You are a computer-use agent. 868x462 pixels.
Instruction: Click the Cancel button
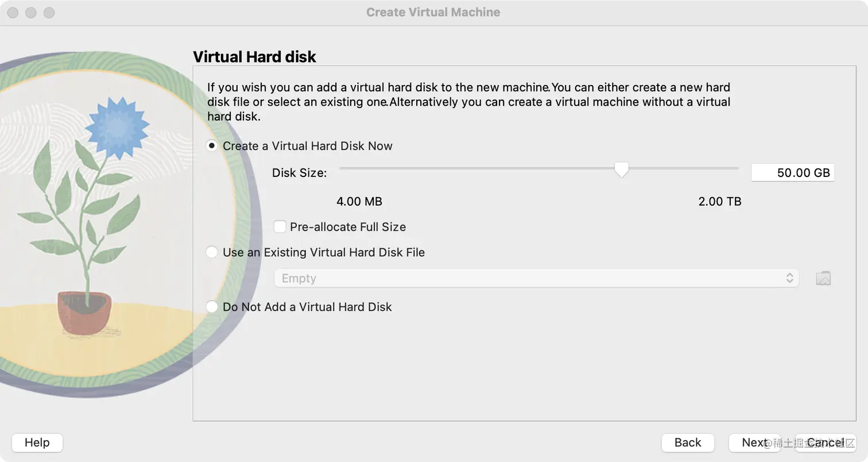pyautogui.click(x=826, y=442)
